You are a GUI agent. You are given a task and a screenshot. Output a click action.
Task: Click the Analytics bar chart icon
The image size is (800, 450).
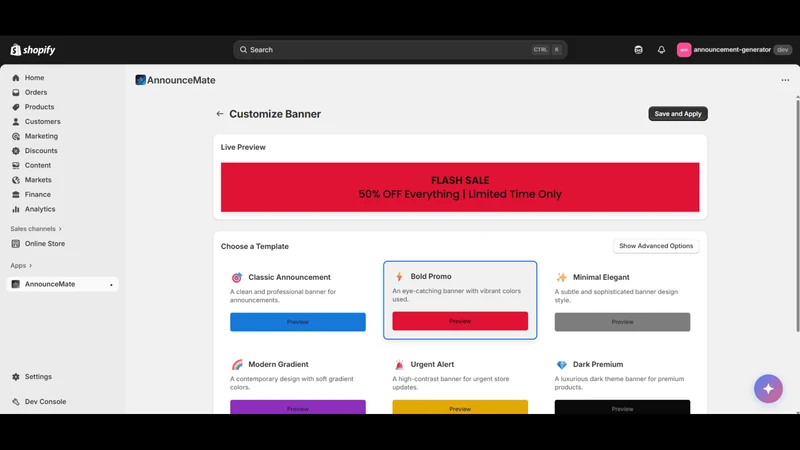click(16, 209)
